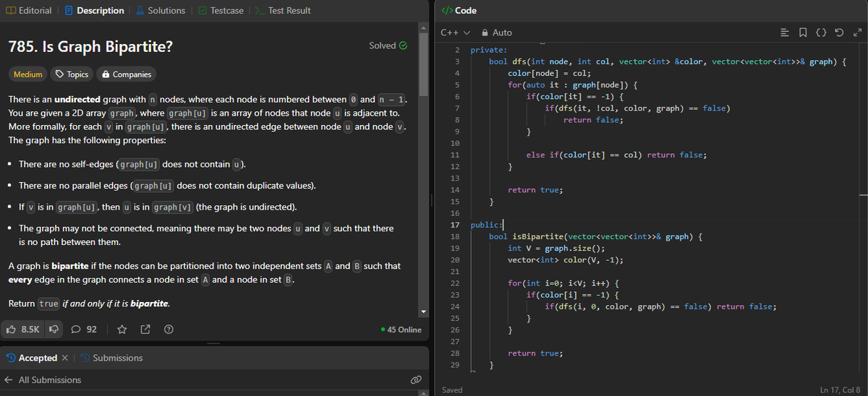
Task: Click the isBipartite function declaration line
Action: [x=597, y=236]
